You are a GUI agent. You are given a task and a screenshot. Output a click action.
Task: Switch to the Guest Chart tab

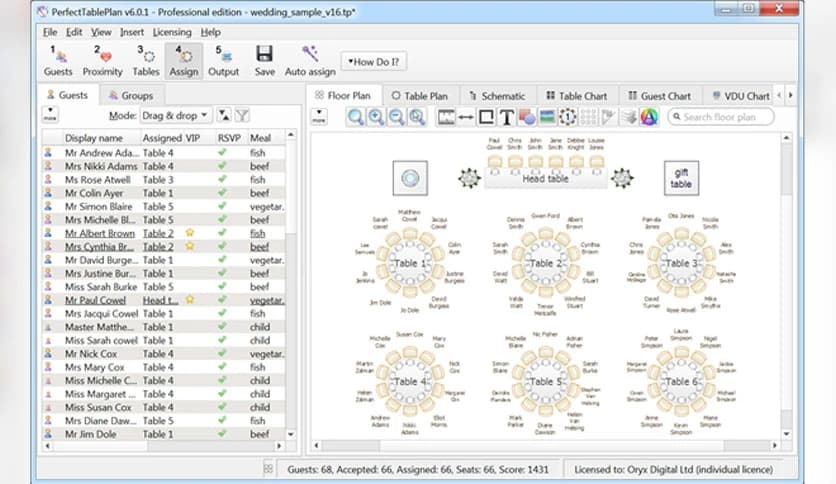660,96
